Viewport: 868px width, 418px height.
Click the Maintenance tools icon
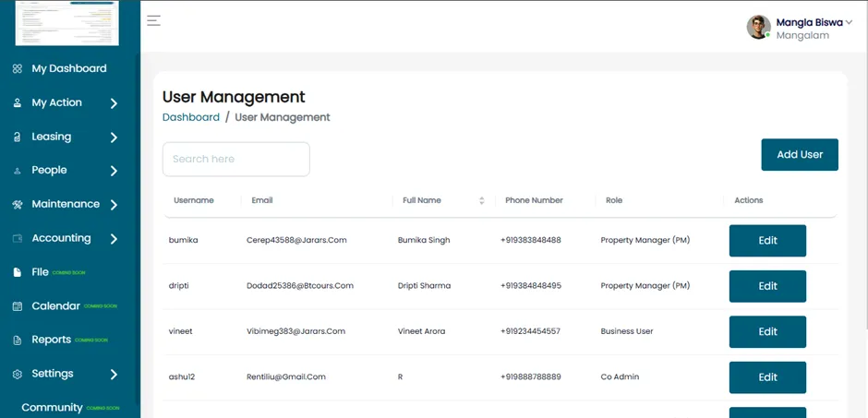click(18, 205)
